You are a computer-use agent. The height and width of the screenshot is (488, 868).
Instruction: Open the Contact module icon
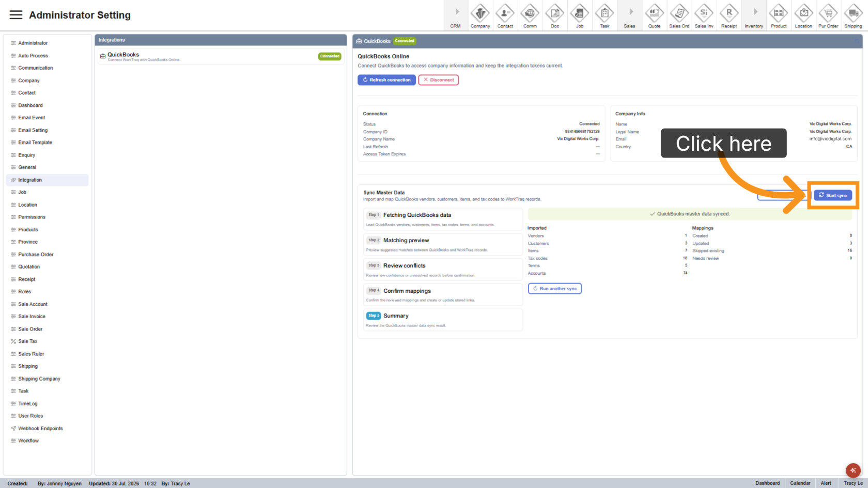click(x=505, y=15)
